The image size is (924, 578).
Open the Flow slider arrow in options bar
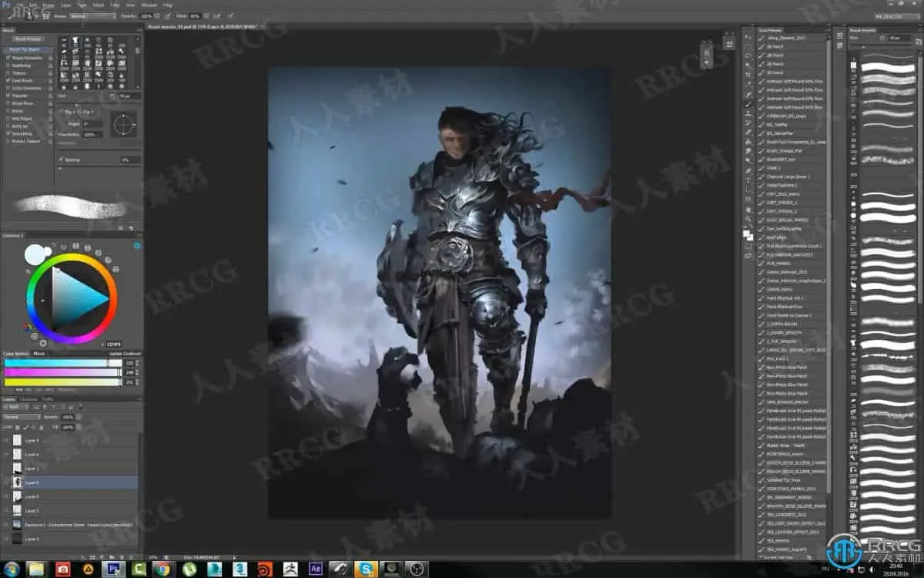click(x=206, y=15)
